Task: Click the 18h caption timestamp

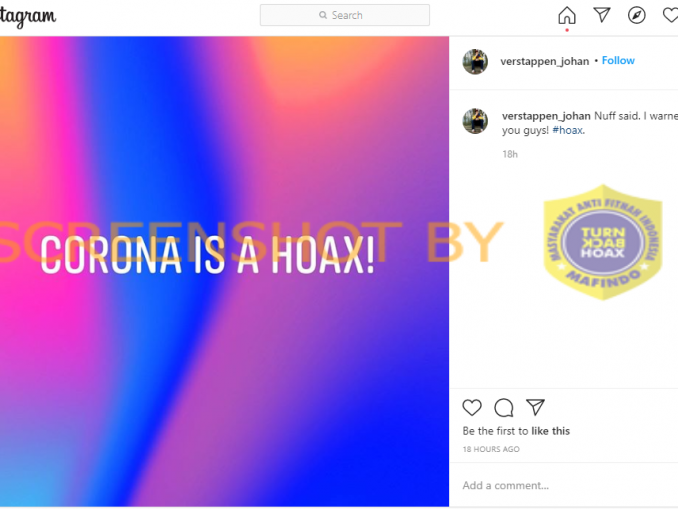Action: point(510,154)
